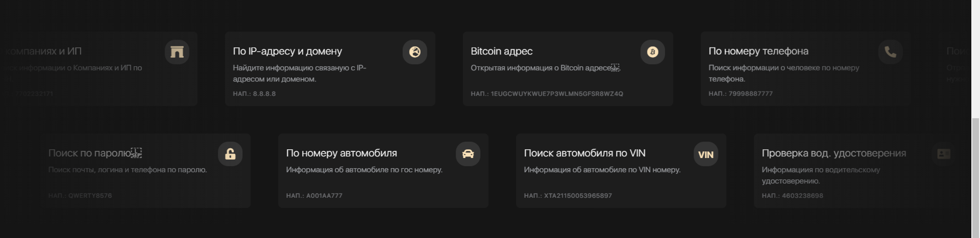Click the open padlock icon
Viewport: 980px width, 238px height.
(230, 154)
